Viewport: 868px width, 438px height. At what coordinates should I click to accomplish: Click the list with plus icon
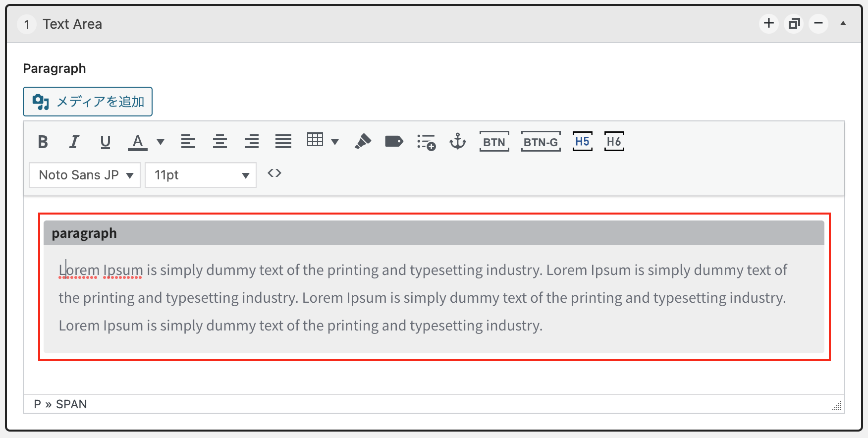pos(426,143)
